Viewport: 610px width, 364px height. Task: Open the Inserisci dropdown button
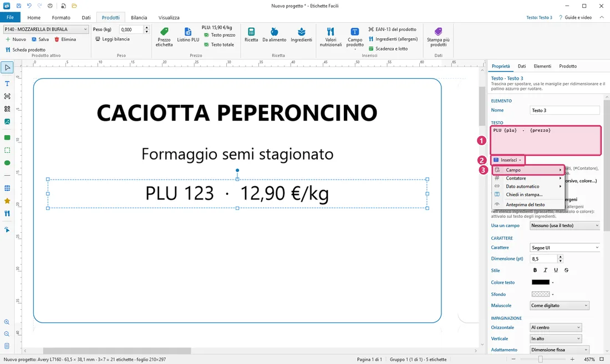point(507,160)
